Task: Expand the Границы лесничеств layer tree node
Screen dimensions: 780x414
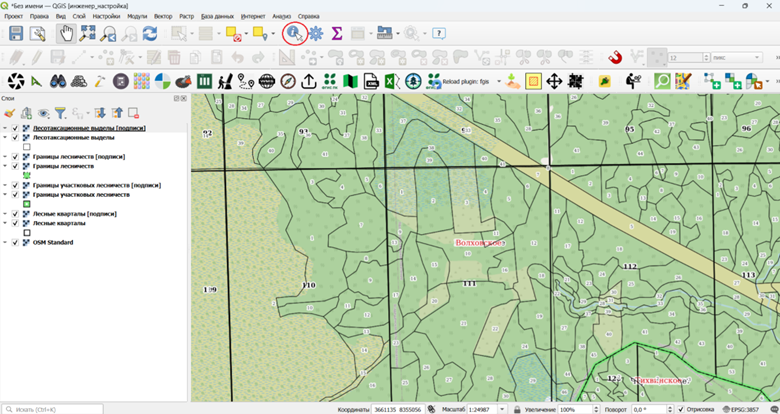Action: pyautogui.click(x=5, y=166)
